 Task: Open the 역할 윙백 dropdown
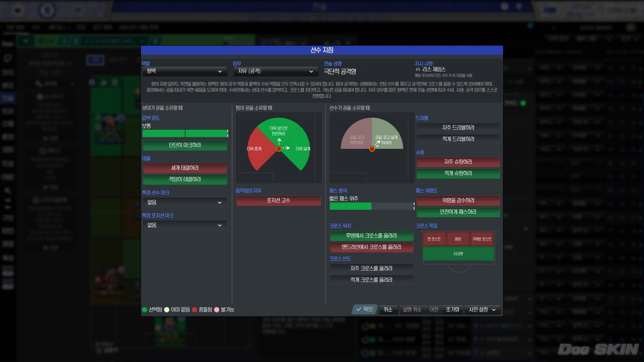click(x=185, y=72)
